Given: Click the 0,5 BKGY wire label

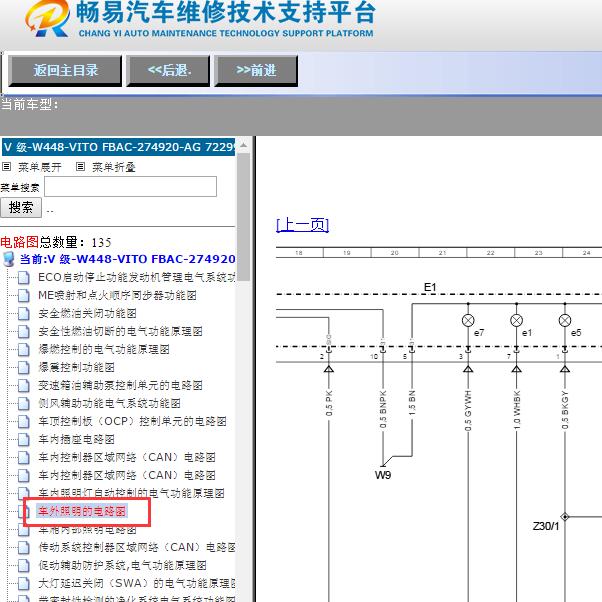Looking at the screenshot, I should (565, 410).
